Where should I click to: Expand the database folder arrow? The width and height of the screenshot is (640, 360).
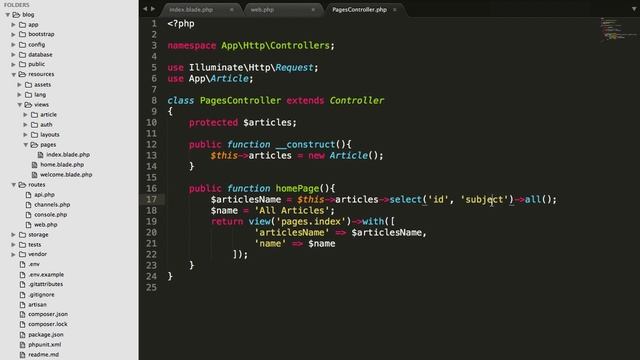(13, 54)
